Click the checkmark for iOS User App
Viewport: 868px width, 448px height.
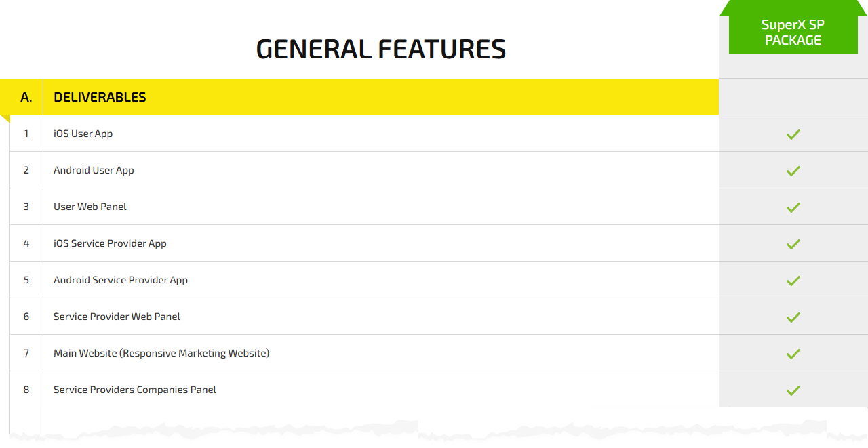[x=793, y=134]
